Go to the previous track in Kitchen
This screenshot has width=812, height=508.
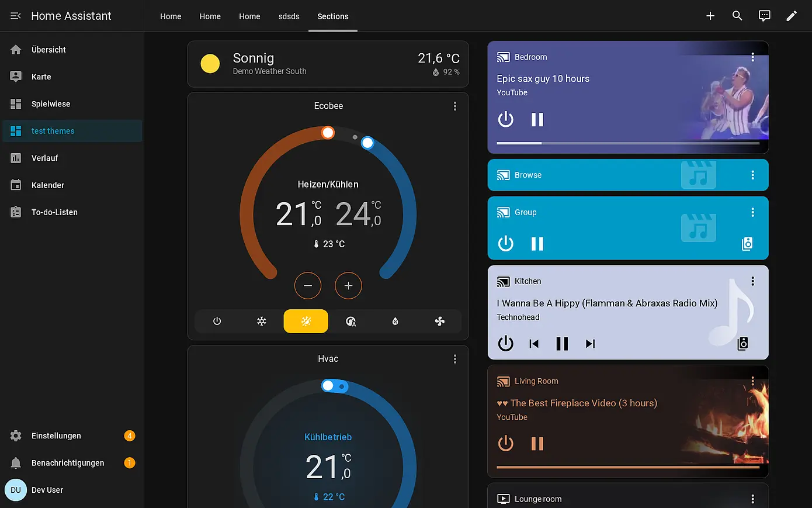click(x=534, y=343)
